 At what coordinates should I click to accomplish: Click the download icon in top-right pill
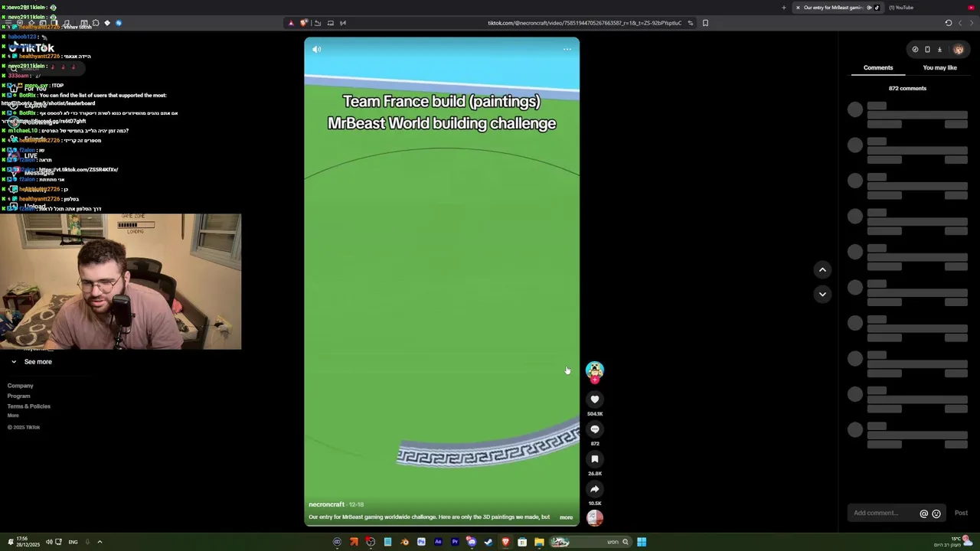click(939, 50)
